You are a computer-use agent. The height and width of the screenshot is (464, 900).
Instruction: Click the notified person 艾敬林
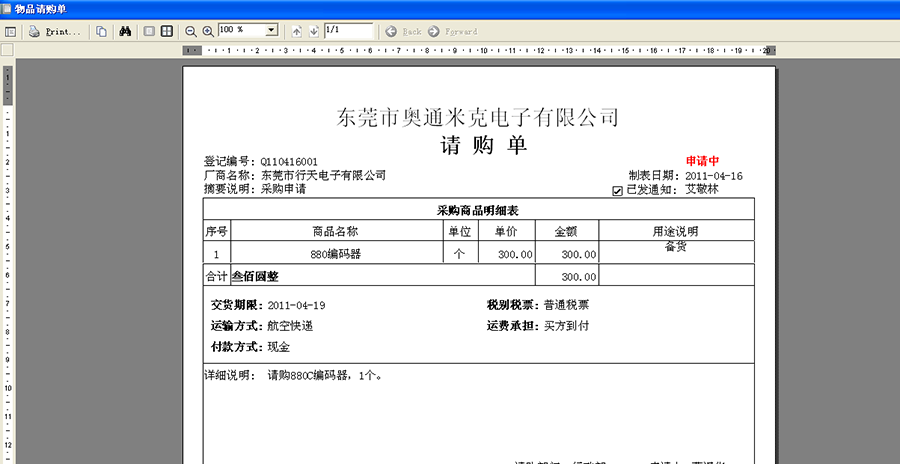pos(702,190)
